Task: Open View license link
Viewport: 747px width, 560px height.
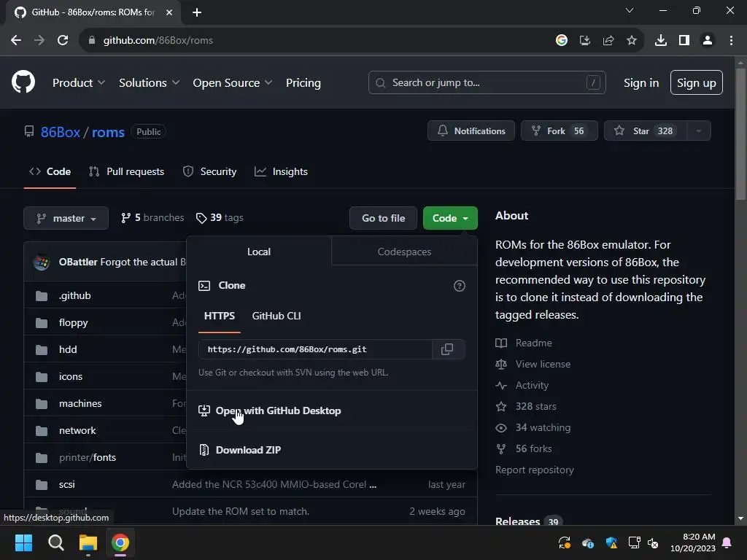Action: [x=543, y=364]
